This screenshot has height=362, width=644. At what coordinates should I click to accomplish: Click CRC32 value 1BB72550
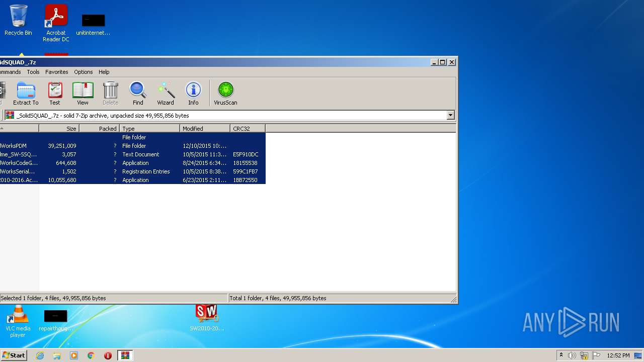[246, 180]
